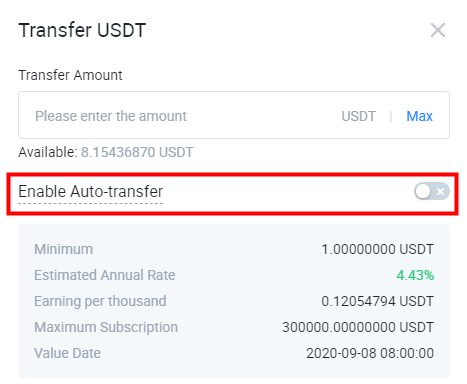Click the Maximum Subscription label
The width and height of the screenshot is (467, 384).
[106, 327]
